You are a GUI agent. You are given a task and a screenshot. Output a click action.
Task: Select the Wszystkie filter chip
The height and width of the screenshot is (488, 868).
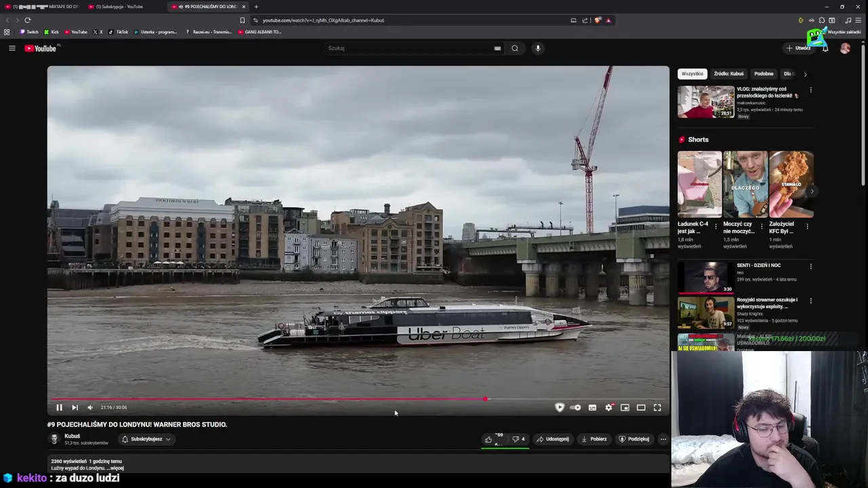point(692,74)
